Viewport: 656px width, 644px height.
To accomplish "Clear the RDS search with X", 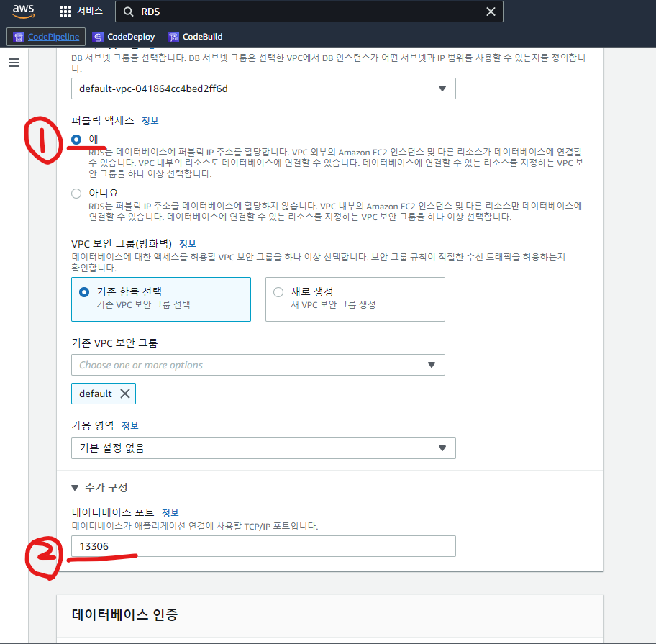I will click(491, 12).
